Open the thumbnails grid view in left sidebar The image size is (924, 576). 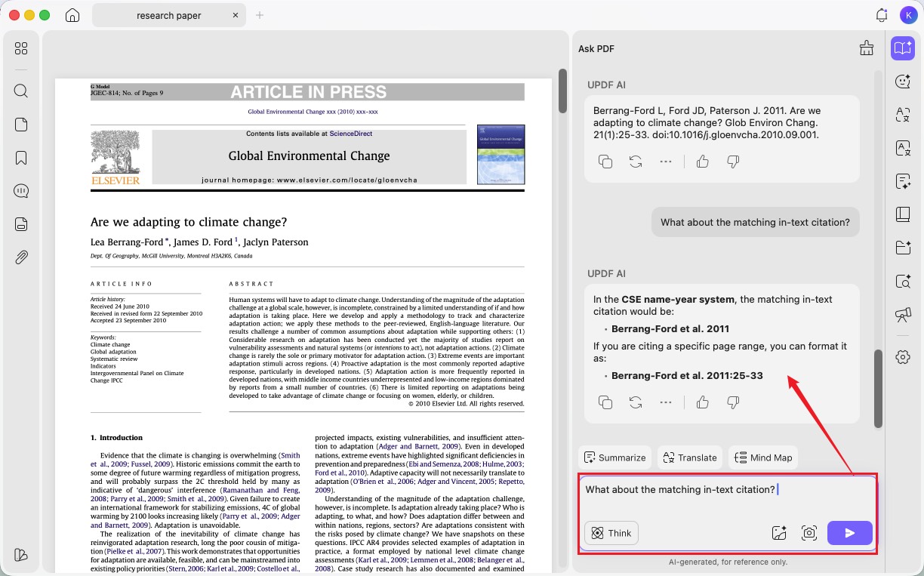[21, 48]
